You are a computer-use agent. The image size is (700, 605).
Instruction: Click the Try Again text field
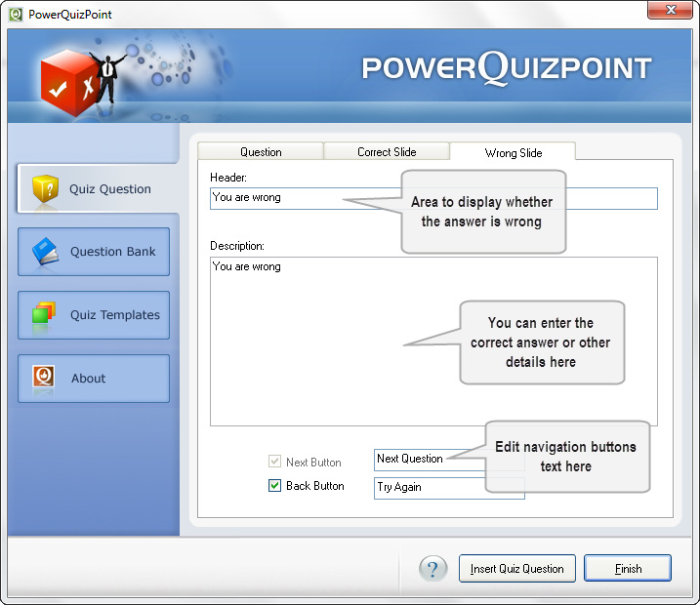click(x=449, y=487)
